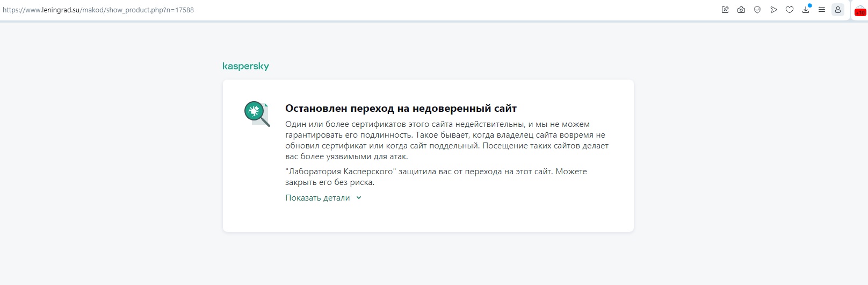Click the kaspersky logo

(x=245, y=66)
